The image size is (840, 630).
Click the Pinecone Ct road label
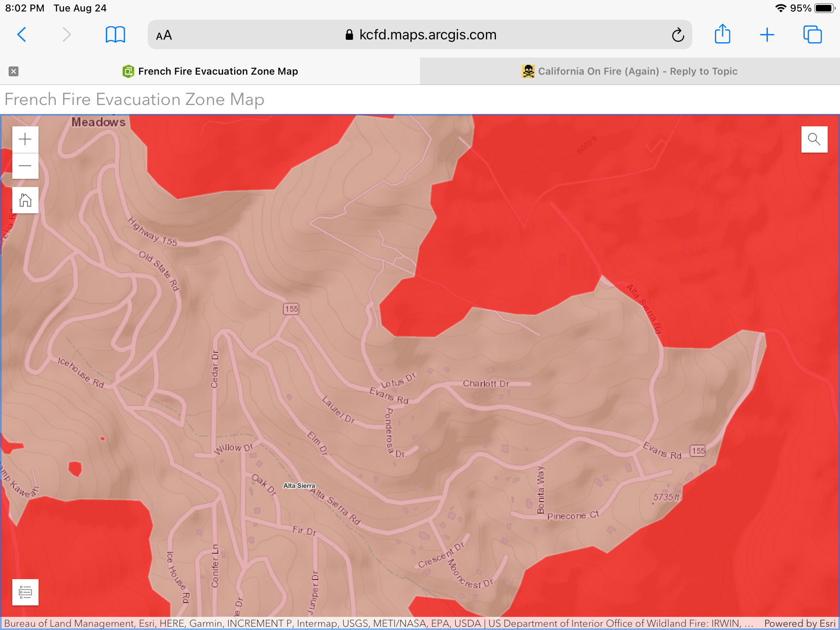pos(573,515)
